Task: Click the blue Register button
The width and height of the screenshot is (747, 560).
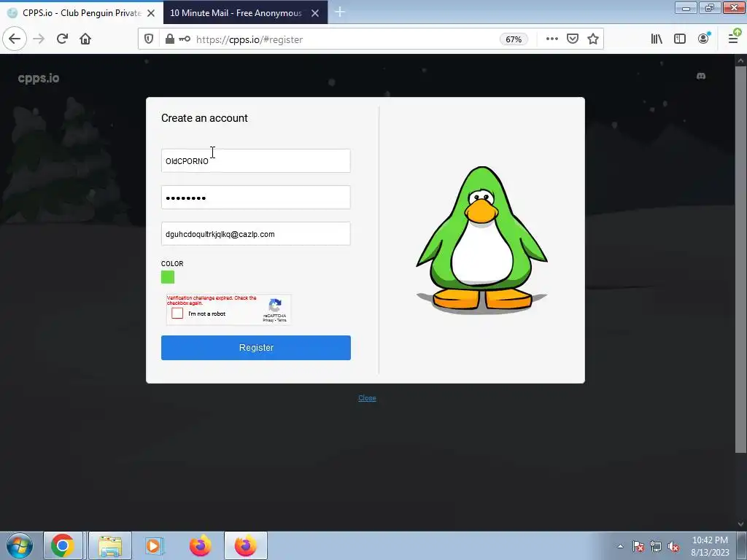Action: click(256, 348)
